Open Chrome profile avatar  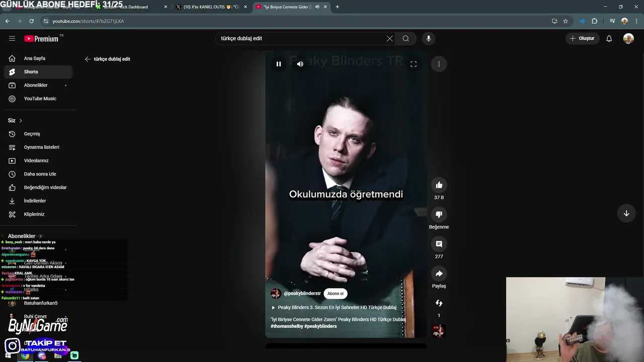[624, 21]
